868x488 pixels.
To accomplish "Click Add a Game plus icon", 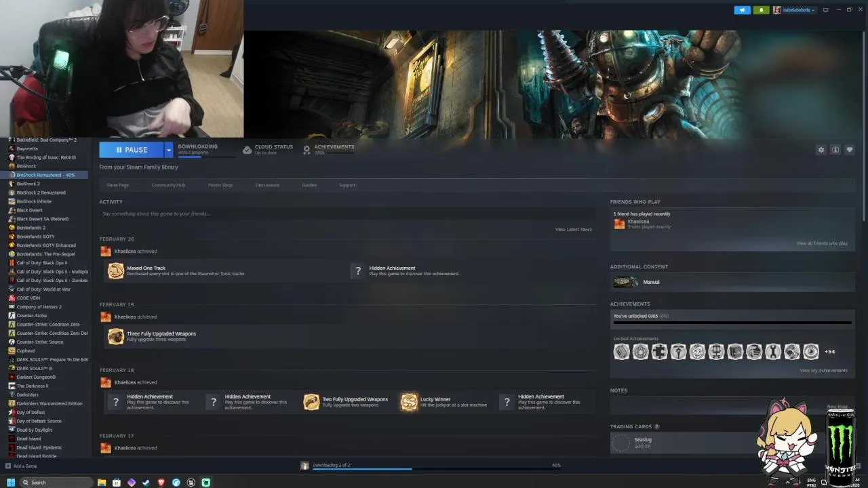I will tap(8, 466).
